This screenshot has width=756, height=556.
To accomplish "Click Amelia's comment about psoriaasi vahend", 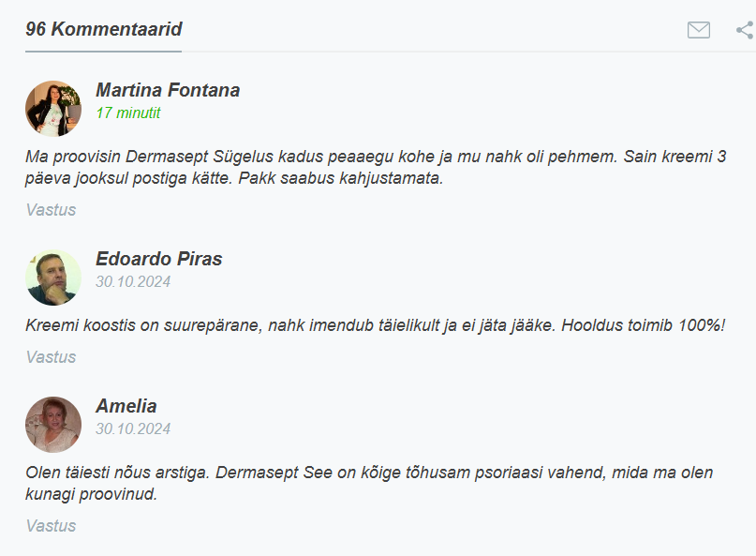I will (x=369, y=483).
